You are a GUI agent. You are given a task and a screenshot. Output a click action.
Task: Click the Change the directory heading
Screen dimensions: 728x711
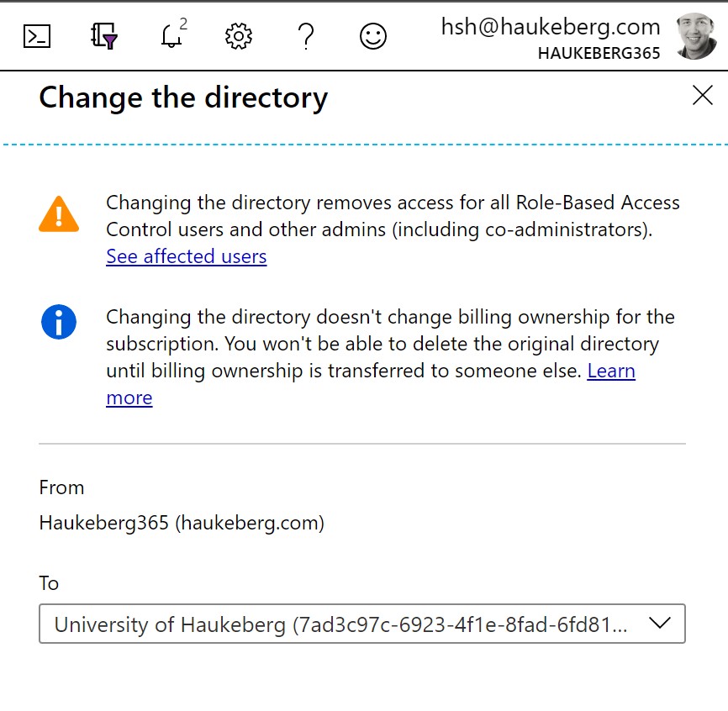coord(183,97)
